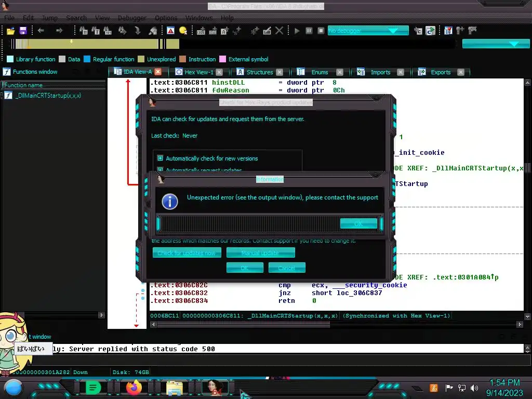Click the add breakpoint plus icon
532x399 pixels.
460,31
